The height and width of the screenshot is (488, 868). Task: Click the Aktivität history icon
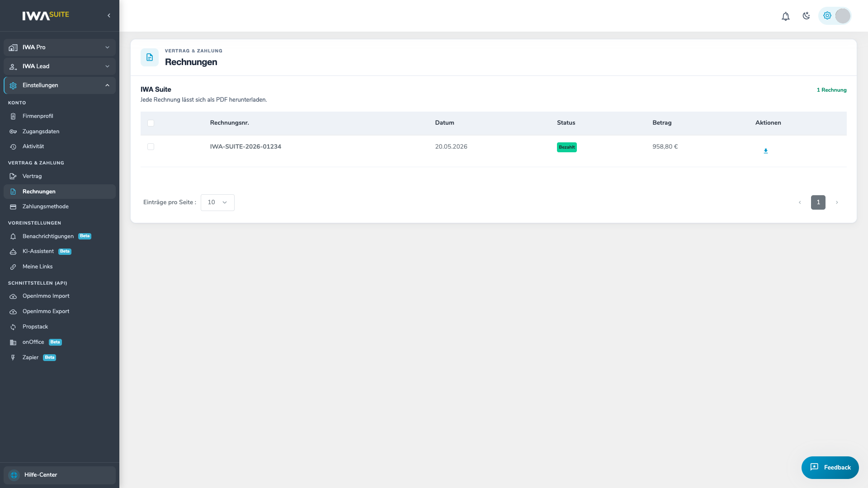tap(13, 146)
